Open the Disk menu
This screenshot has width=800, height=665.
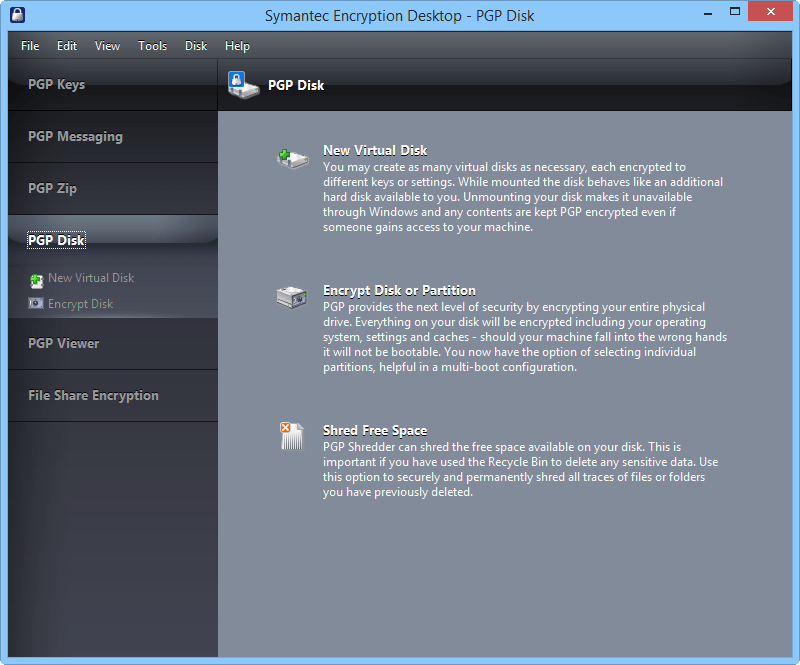click(195, 46)
